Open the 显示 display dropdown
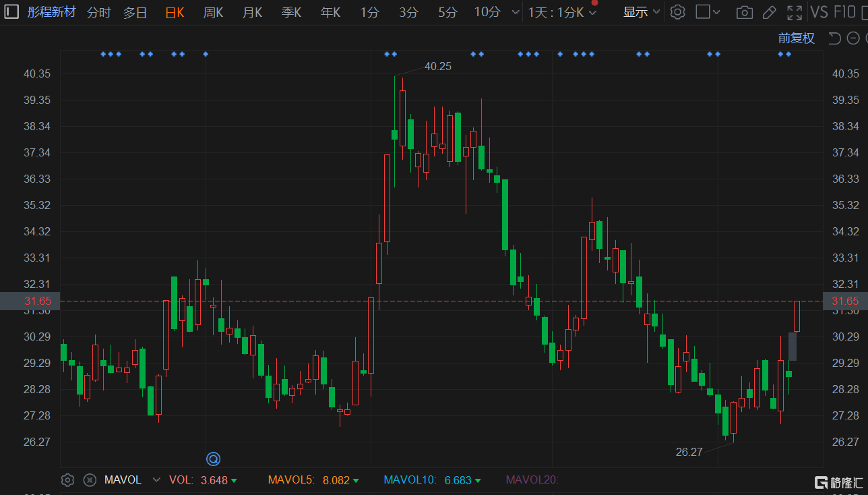Image resolution: width=868 pixels, height=495 pixels. pos(642,12)
